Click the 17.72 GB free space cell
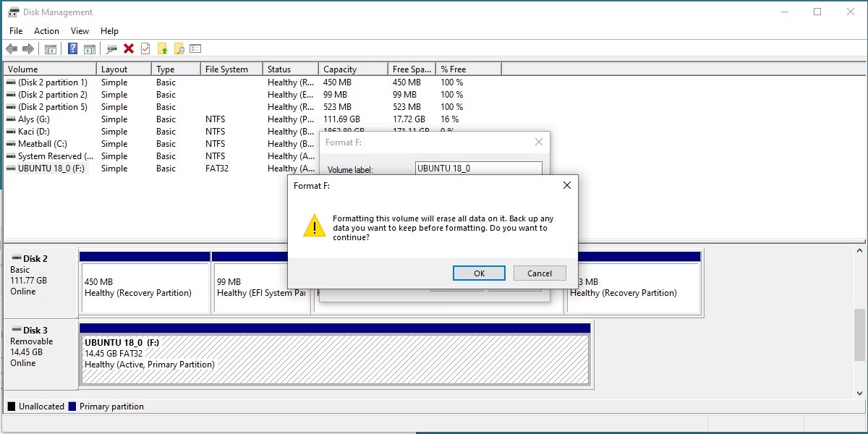The image size is (868, 434). (409, 119)
